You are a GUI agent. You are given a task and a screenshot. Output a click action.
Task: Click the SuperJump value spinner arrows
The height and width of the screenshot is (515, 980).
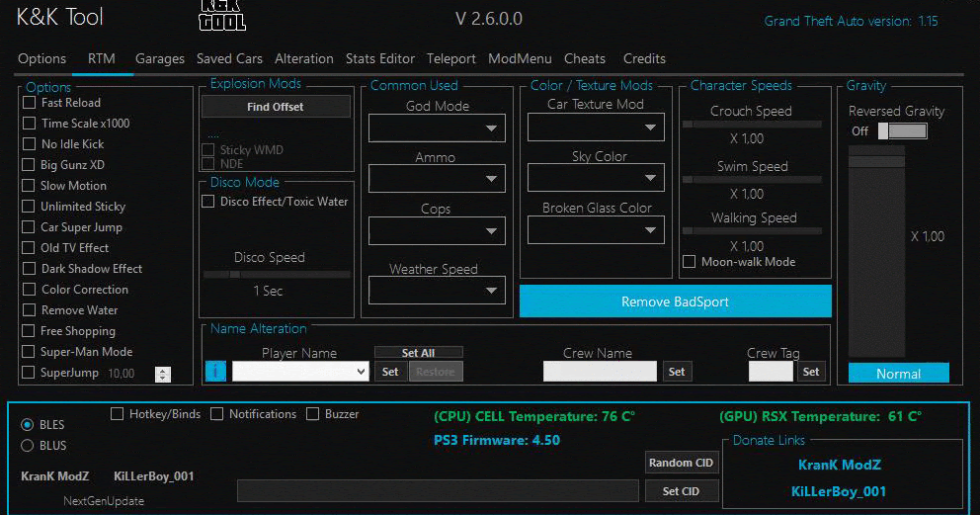pos(162,374)
